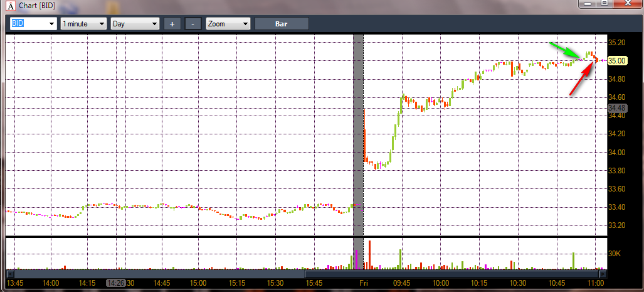644x292 pixels.
Task: Click the 11:00 time axis label
Action: point(596,283)
